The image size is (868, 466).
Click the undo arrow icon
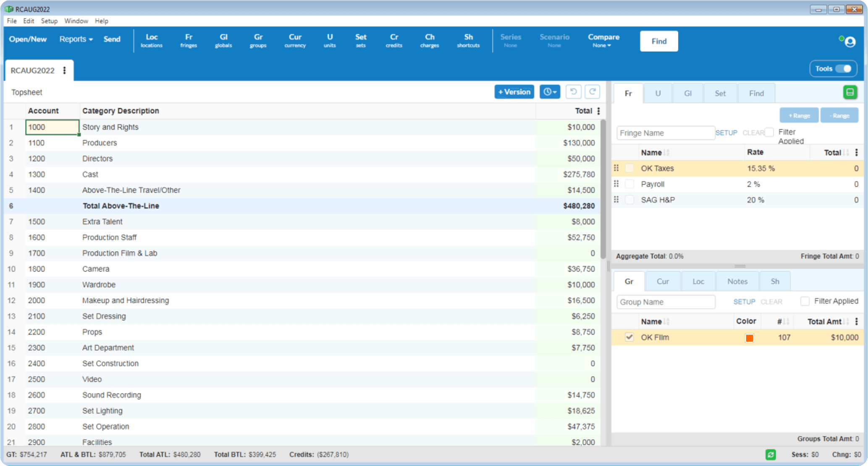[573, 92]
